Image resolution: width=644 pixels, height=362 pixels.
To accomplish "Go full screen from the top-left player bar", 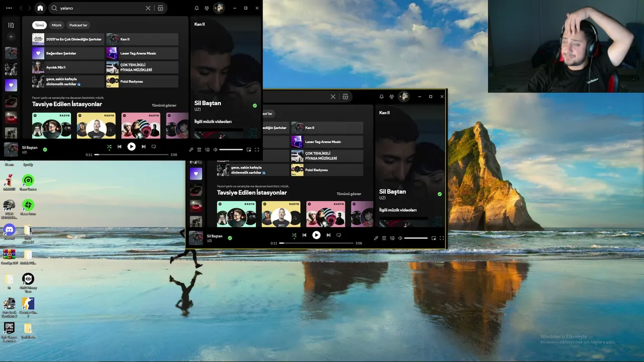I will click(257, 149).
